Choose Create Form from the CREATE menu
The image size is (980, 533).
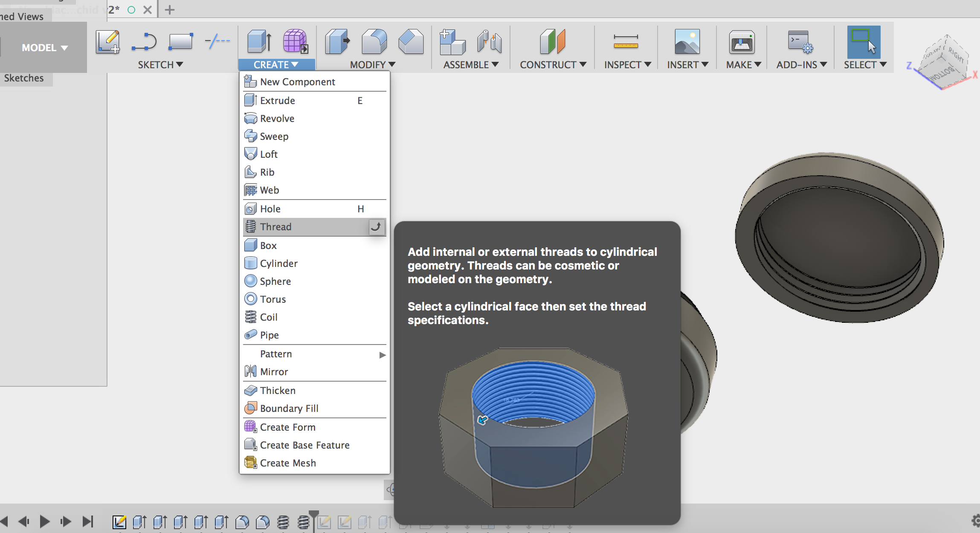pos(315,427)
